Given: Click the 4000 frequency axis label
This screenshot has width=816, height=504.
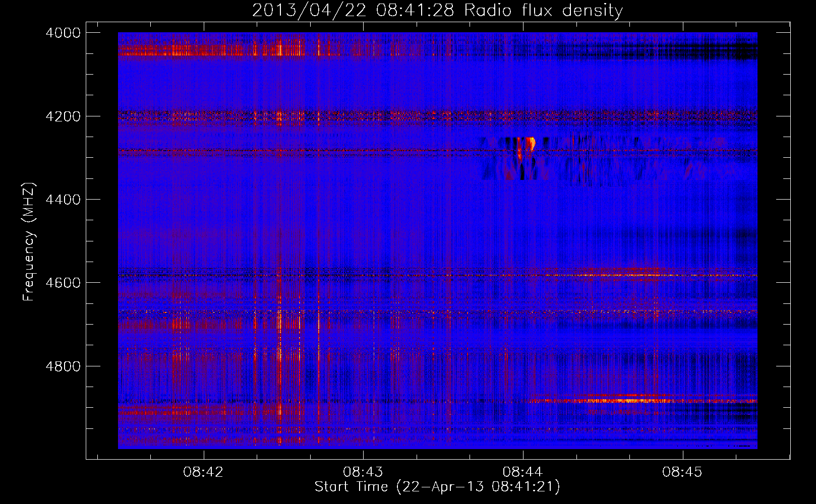Looking at the screenshot, I should 63,33.
